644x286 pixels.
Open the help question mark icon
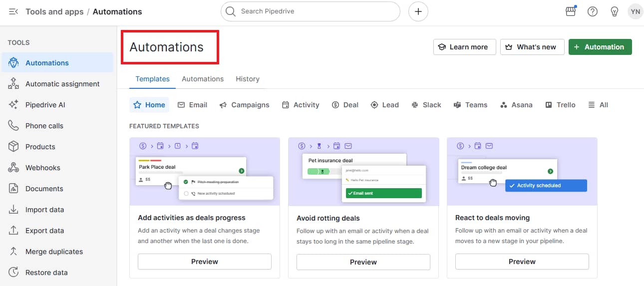pos(593,11)
